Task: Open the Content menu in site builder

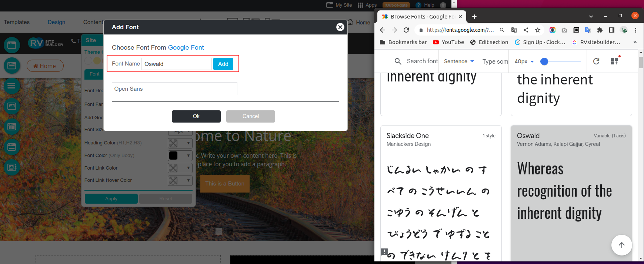Action: click(93, 22)
